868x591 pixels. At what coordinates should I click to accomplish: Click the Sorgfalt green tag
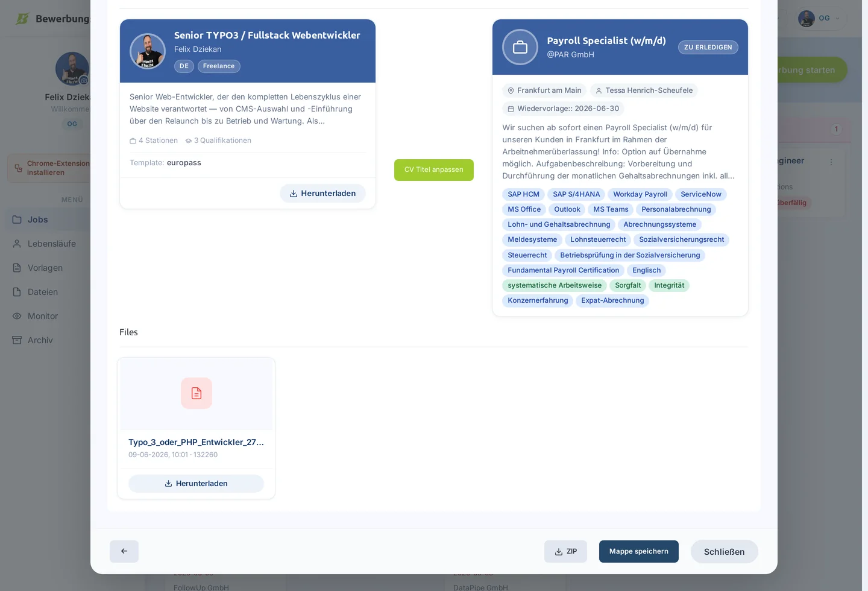[628, 285]
